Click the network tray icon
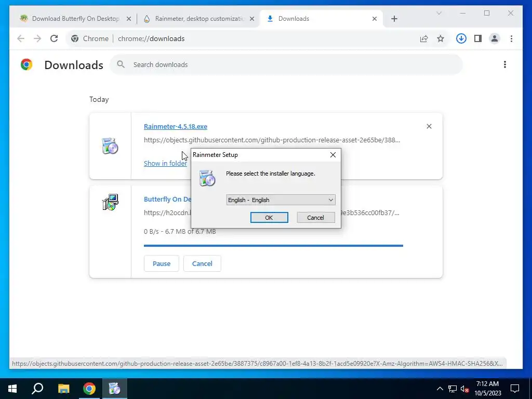The image size is (532, 399). click(x=453, y=389)
